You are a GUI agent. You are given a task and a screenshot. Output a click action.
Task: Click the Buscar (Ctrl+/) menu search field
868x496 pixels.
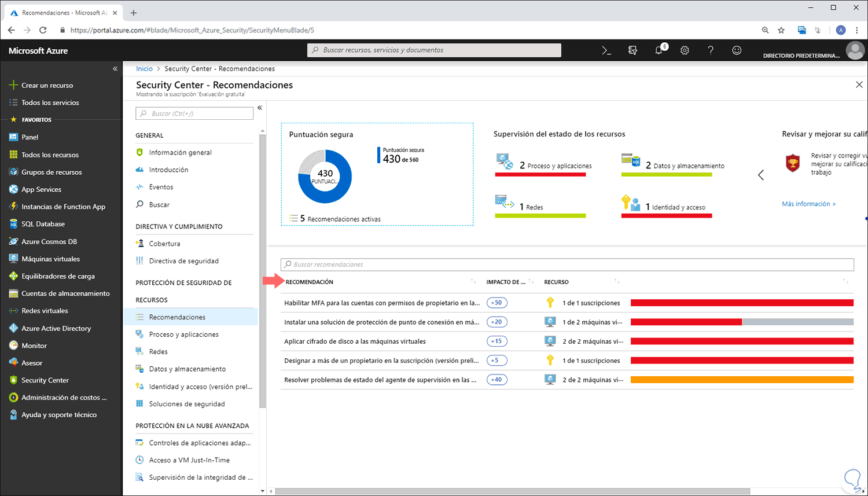[x=194, y=113]
